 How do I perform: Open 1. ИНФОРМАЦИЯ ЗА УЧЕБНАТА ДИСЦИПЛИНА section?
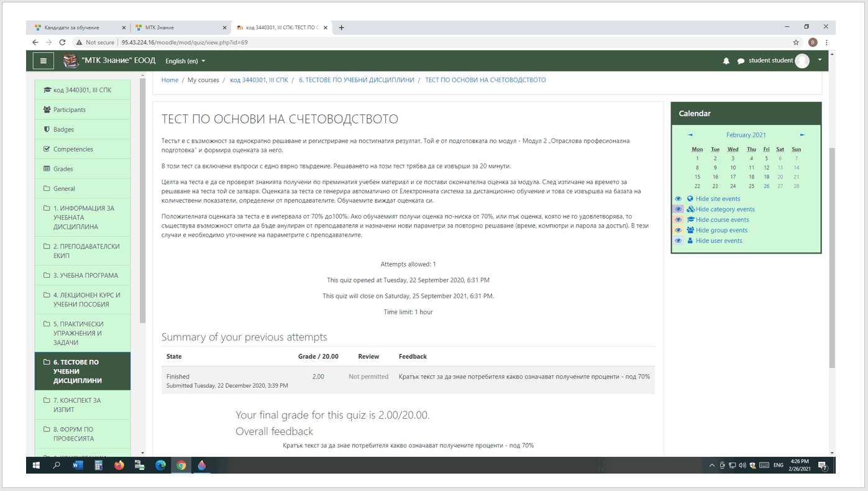coord(83,218)
